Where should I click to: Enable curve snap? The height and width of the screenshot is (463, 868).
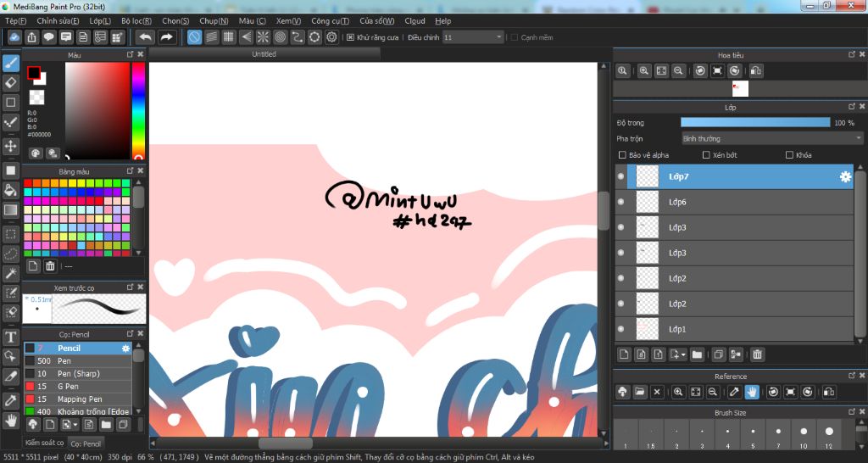298,37
